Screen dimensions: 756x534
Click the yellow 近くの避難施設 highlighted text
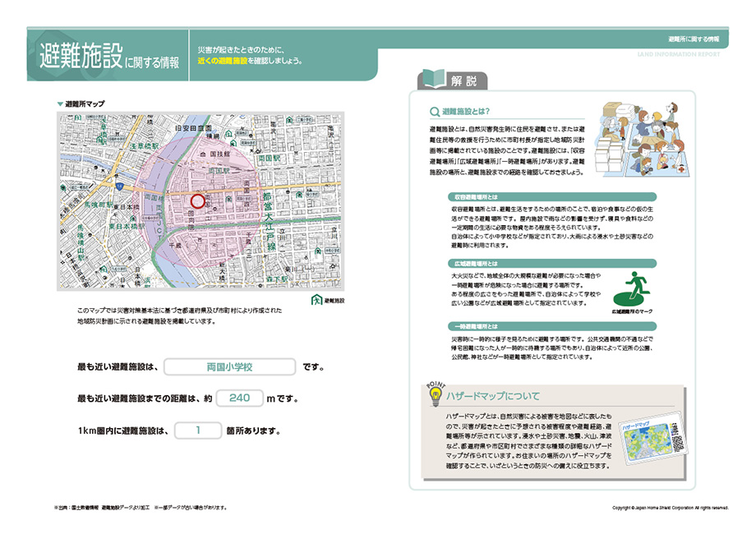(x=222, y=61)
